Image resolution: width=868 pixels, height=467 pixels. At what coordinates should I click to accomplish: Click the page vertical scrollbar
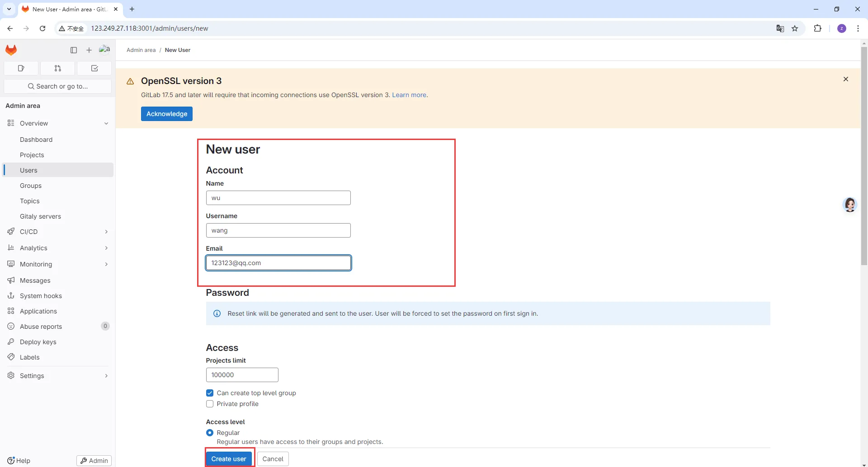864,156
